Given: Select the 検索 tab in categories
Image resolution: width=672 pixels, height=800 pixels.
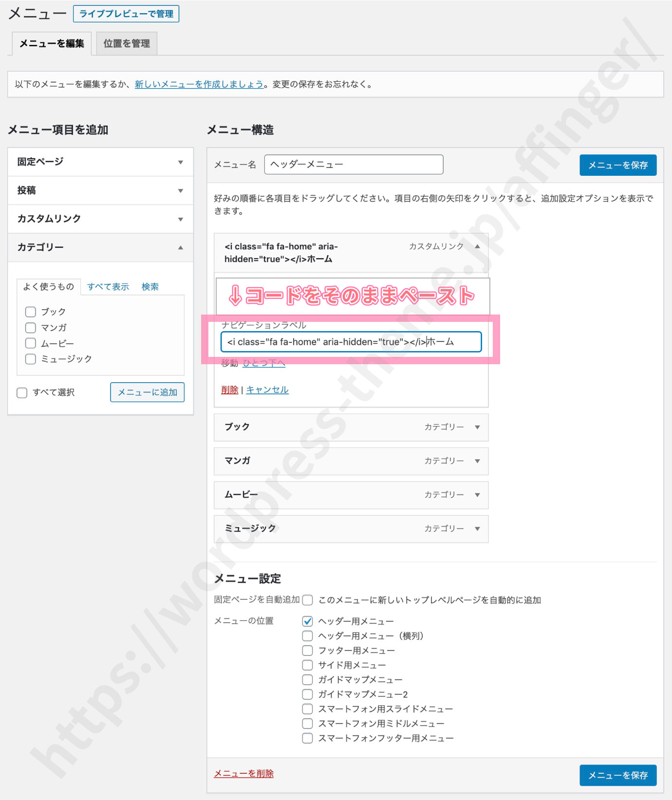Looking at the screenshot, I should 150,287.
